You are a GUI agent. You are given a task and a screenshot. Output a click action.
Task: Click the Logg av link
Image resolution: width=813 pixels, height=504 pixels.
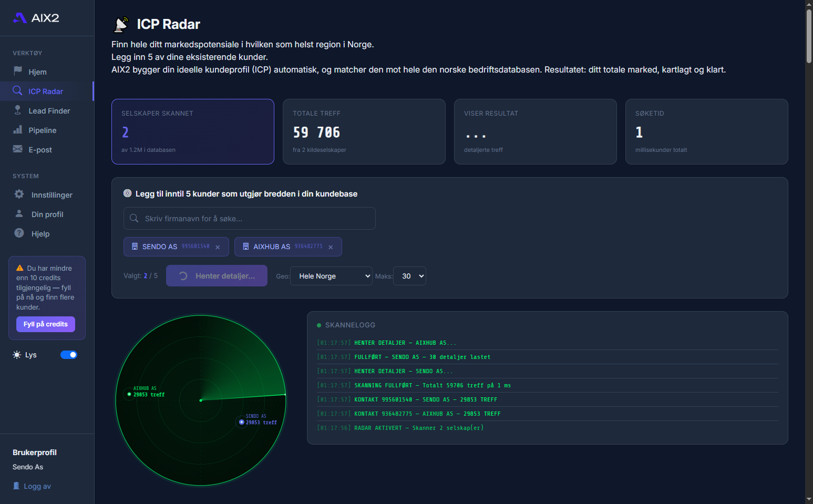pyautogui.click(x=36, y=486)
